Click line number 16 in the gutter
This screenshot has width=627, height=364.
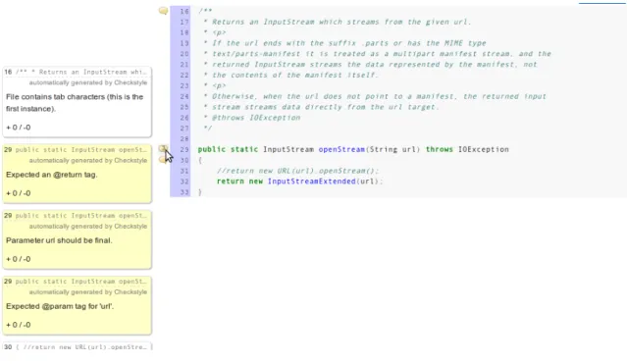[x=183, y=11]
